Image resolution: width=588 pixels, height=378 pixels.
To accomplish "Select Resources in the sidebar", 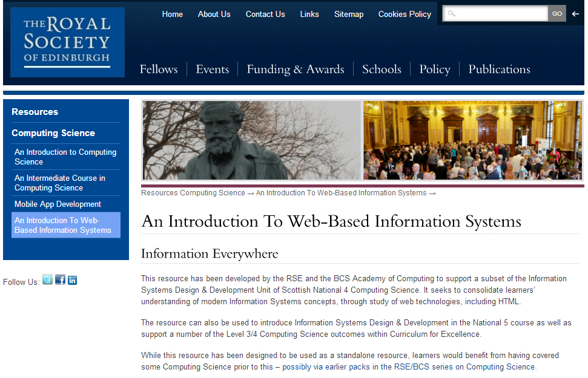I will (35, 112).
